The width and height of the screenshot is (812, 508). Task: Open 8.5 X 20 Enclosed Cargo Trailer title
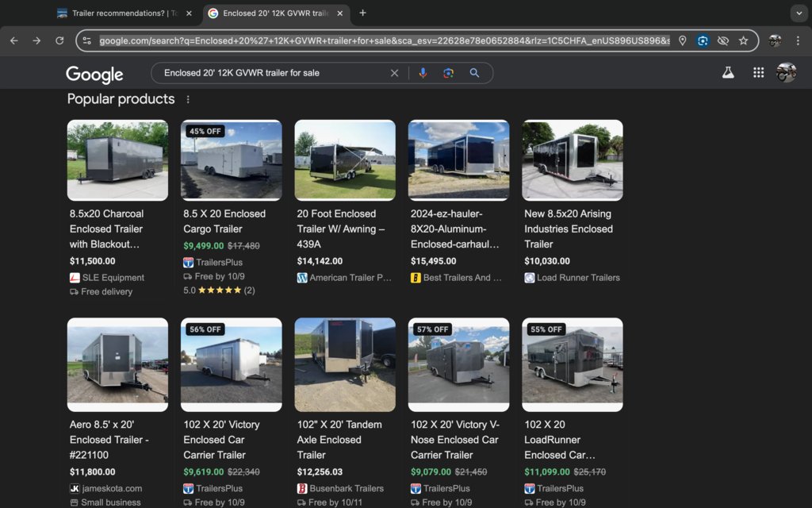point(224,221)
